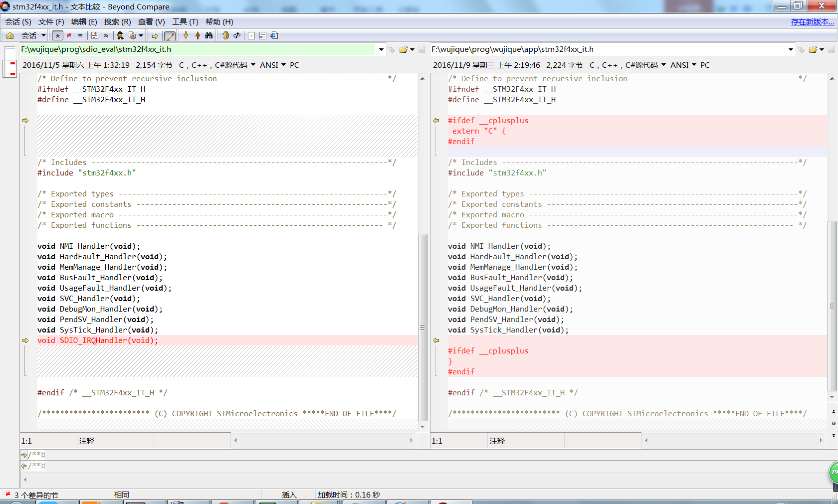Screen dimensions: 838x504
Task: Toggle ignore unimportant differences (≈) button
Action: (106, 35)
